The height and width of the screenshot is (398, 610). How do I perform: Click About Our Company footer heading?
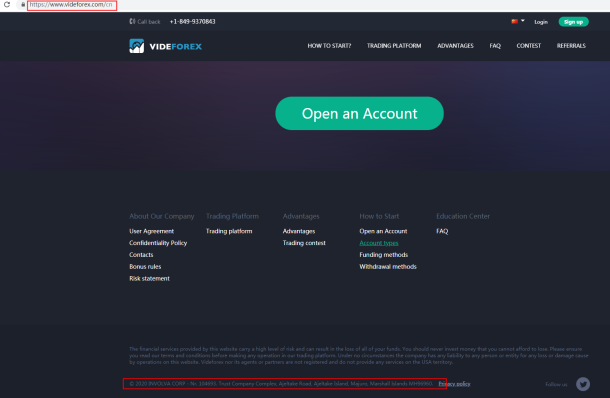[x=161, y=216]
